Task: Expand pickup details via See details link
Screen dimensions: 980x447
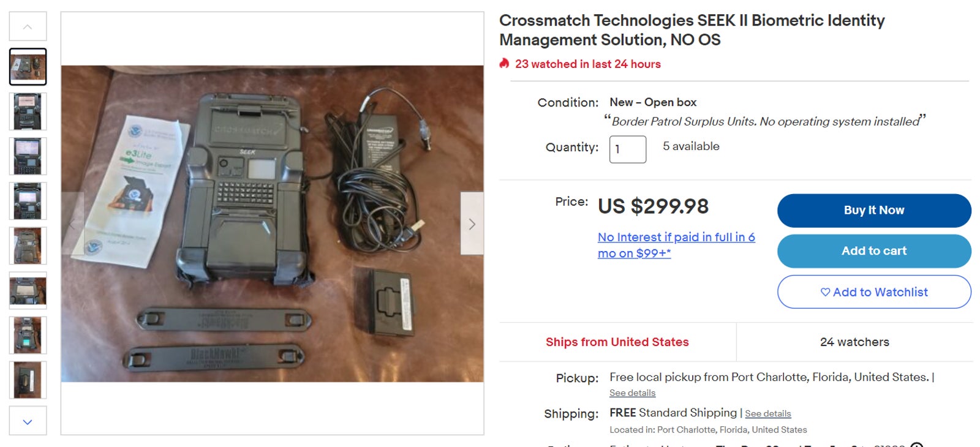Action: (x=633, y=393)
